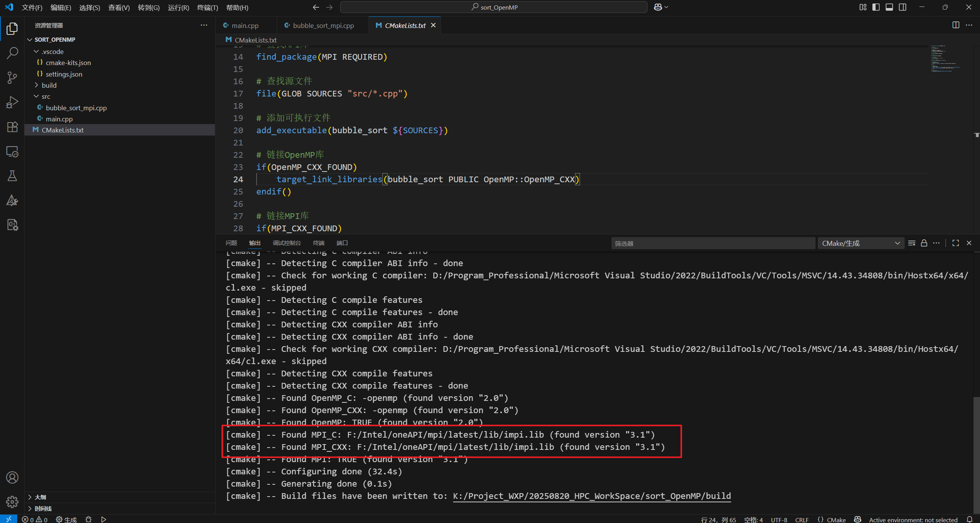Toggle output auto-scroll lock
Viewport: 980px width, 523px height.
(924, 243)
